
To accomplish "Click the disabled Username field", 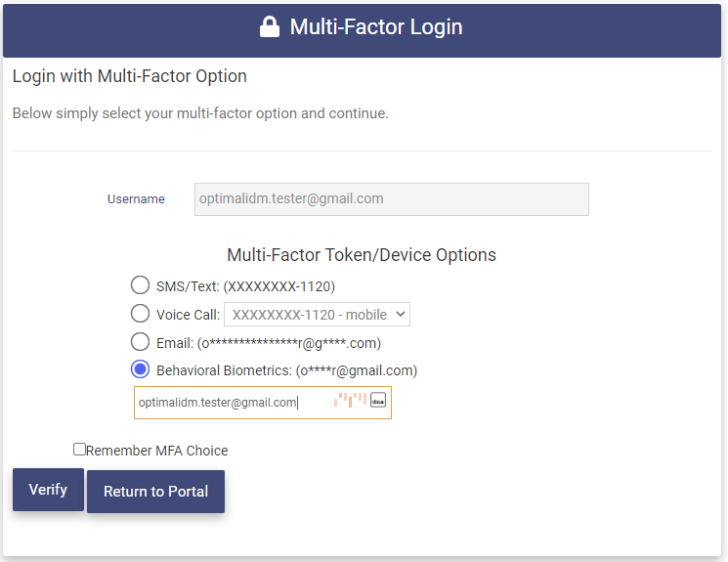I will (391, 198).
